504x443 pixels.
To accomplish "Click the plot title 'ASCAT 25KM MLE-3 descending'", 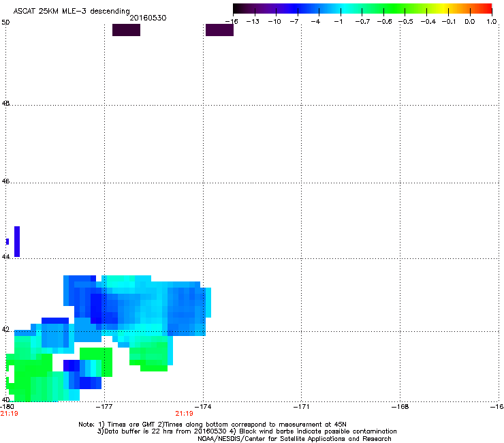I will coord(72,11).
